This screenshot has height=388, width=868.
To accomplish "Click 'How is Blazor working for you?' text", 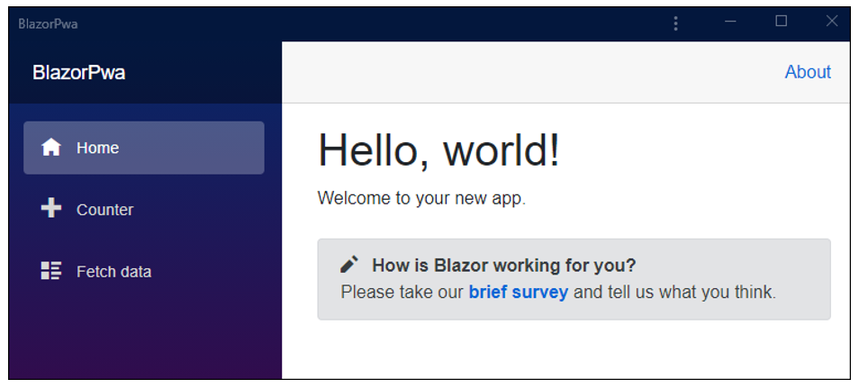I will (504, 266).
